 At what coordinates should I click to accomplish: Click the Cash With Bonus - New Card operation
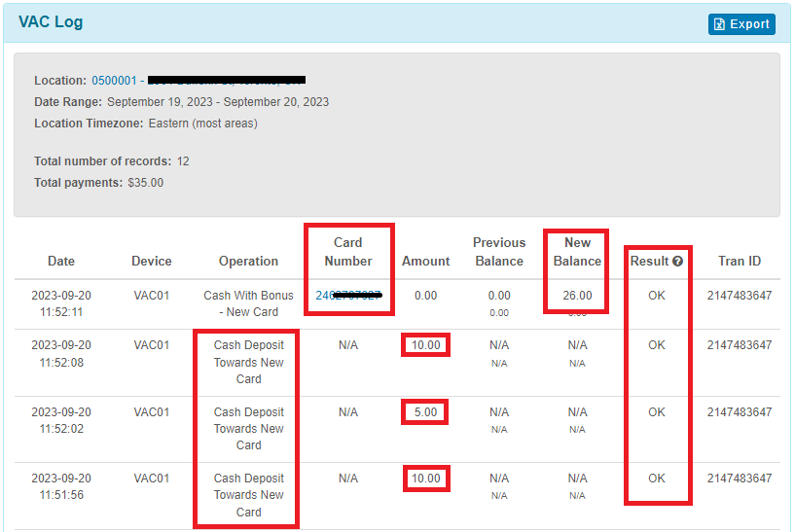pyautogui.click(x=248, y=303)
